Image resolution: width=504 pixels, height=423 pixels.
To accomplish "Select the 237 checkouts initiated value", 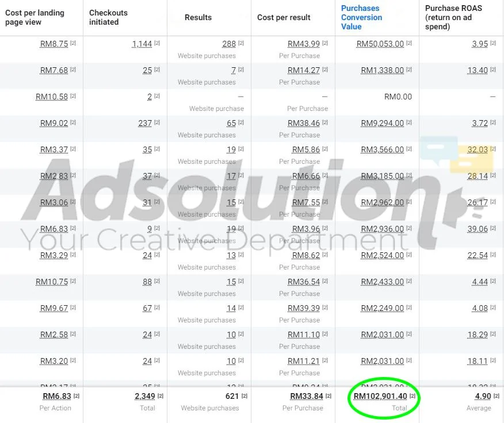I will [145, 123].
